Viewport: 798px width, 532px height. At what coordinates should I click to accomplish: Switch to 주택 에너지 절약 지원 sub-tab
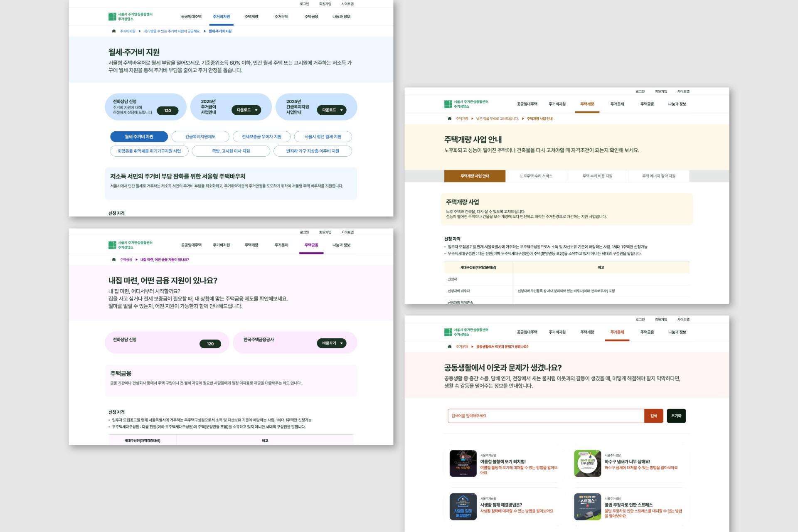coord(659,176)
